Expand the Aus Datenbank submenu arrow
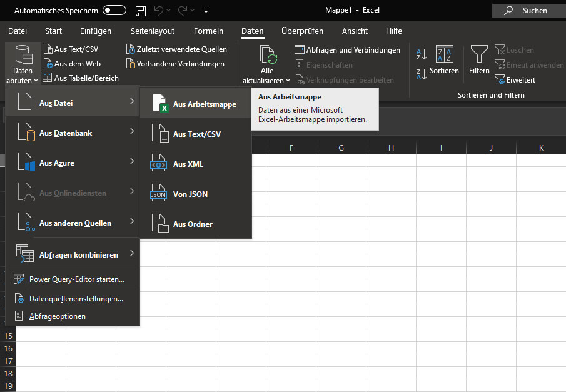The height and width of the screenshot is (392, 566). [x=132, y=131]
